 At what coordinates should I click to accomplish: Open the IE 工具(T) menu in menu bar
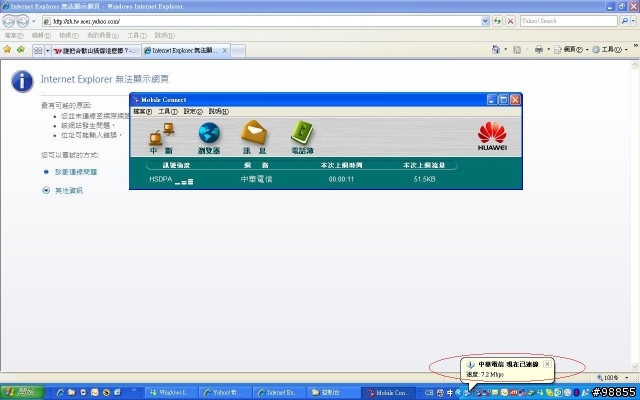coord(137,36)
